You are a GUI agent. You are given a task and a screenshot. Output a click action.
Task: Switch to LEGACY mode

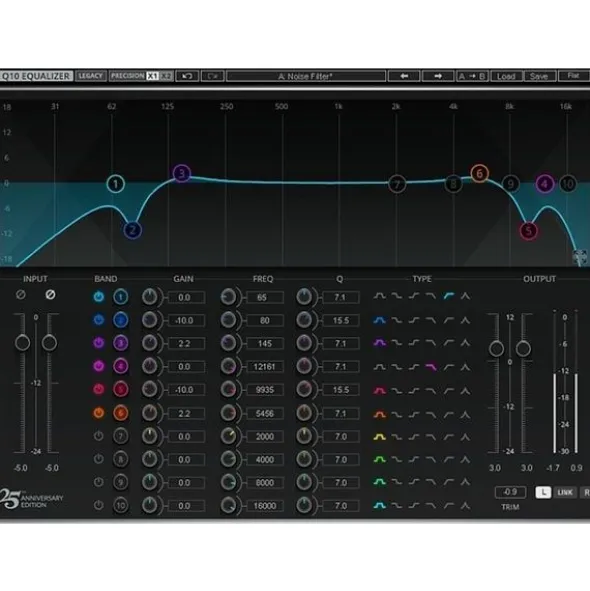(90, 76)
